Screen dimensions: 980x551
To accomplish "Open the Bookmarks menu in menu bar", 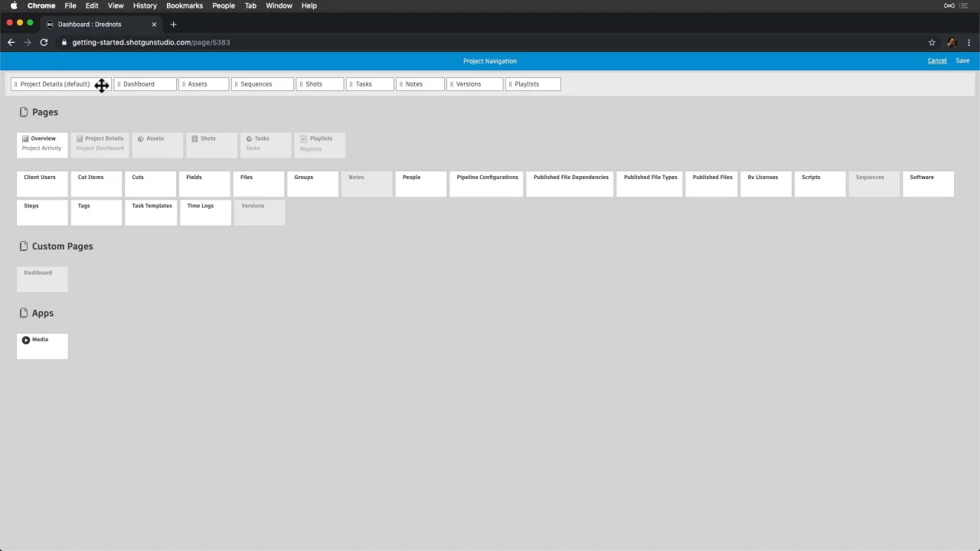I will pyautogui.click(x=185, y=5).
